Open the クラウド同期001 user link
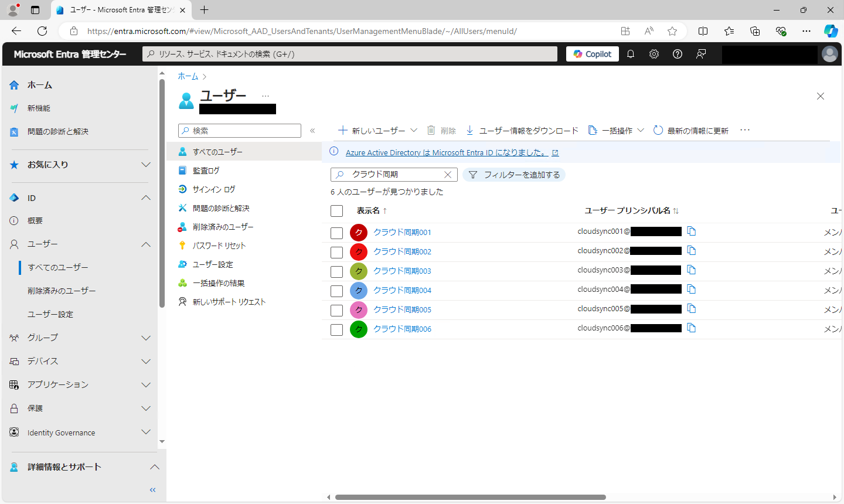The height and width of the screenshot is (504, 844). [402, 233]
